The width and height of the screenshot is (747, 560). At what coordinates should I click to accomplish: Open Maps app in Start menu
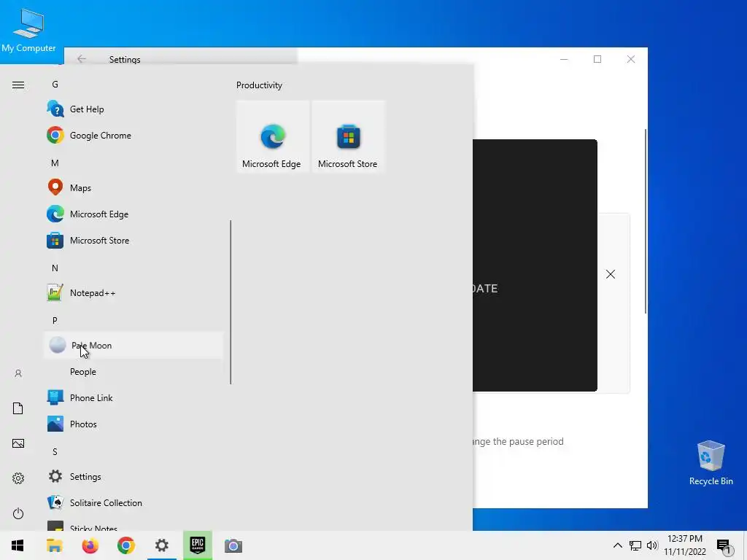133,187
